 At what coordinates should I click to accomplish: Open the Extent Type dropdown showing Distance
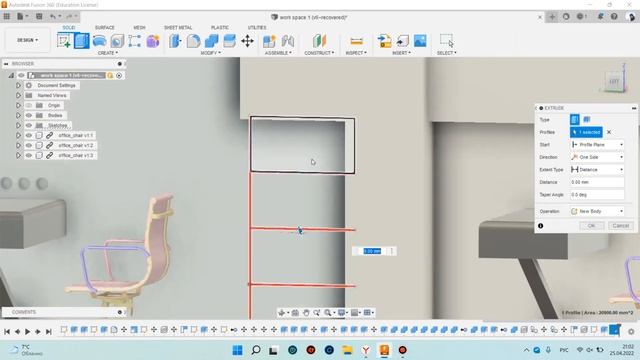597,169
